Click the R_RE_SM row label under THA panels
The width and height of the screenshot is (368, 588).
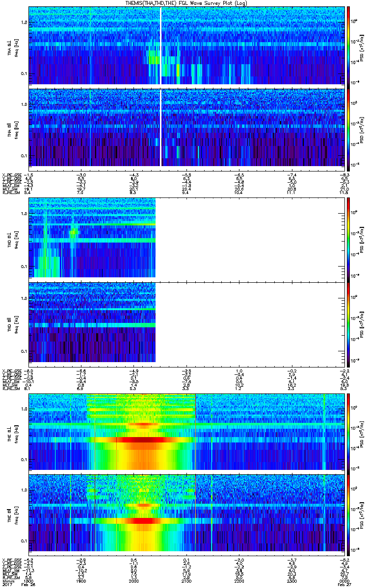pyautogui.click(x=10, y=193)
